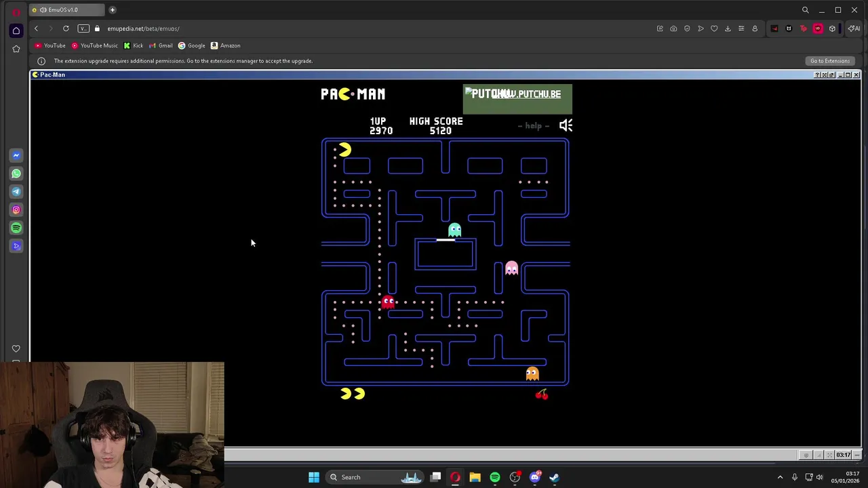Image resolution: width=868 pixels, height=488 pixels.
Task: Open Task View on taskbar
Action: click(436, 477)
